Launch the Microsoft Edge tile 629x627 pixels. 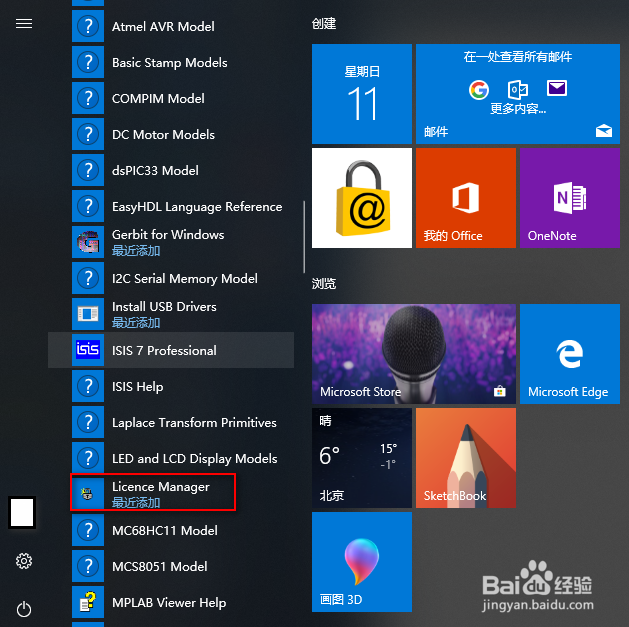[x=570, y=354]
